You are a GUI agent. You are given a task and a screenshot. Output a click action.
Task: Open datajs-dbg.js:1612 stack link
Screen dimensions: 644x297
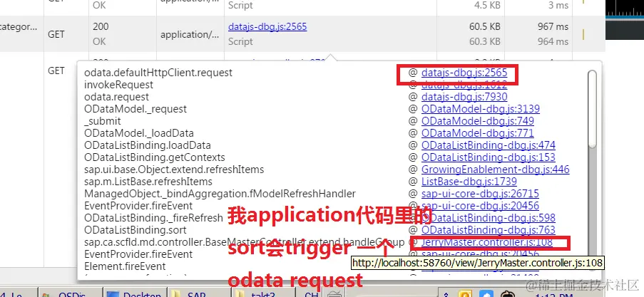464,85
